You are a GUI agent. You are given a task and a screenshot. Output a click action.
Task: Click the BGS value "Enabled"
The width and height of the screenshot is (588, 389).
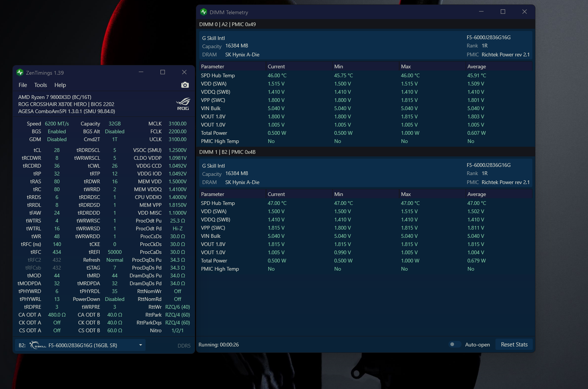[57, 131]
